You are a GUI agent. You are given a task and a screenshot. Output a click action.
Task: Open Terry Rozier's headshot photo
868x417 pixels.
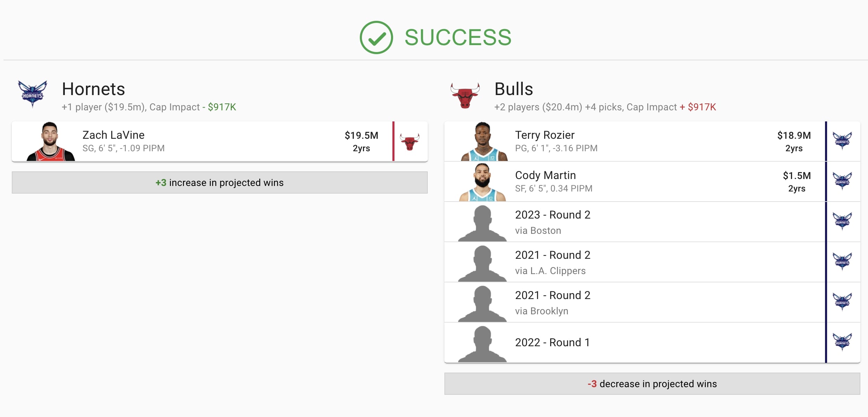coord(484,142)
